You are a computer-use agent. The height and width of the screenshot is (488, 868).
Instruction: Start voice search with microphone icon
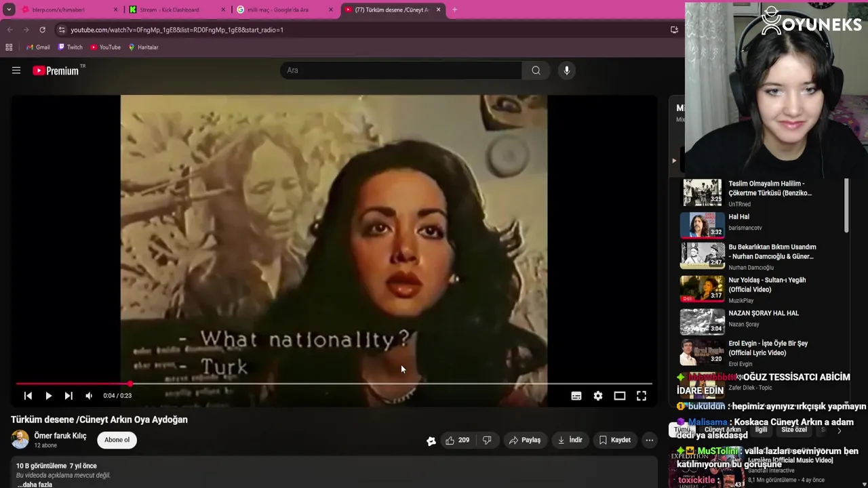(x=567, y=70)
